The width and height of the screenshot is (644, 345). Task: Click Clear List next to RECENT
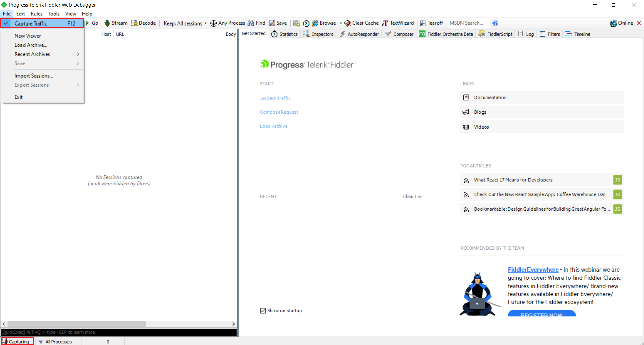point(413,197)
